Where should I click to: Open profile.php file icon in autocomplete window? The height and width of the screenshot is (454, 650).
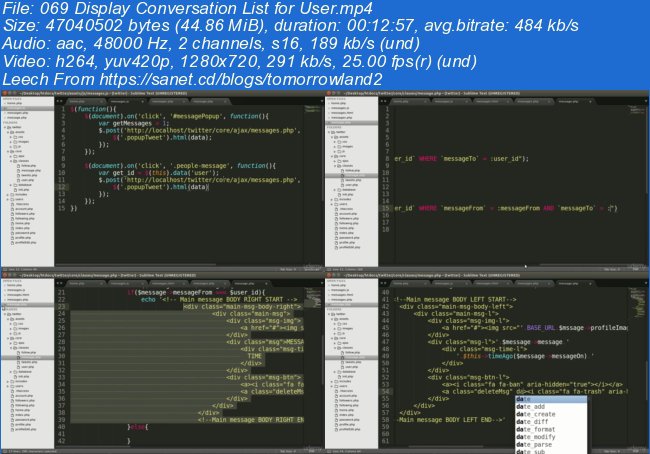click(x=336, y=425)
